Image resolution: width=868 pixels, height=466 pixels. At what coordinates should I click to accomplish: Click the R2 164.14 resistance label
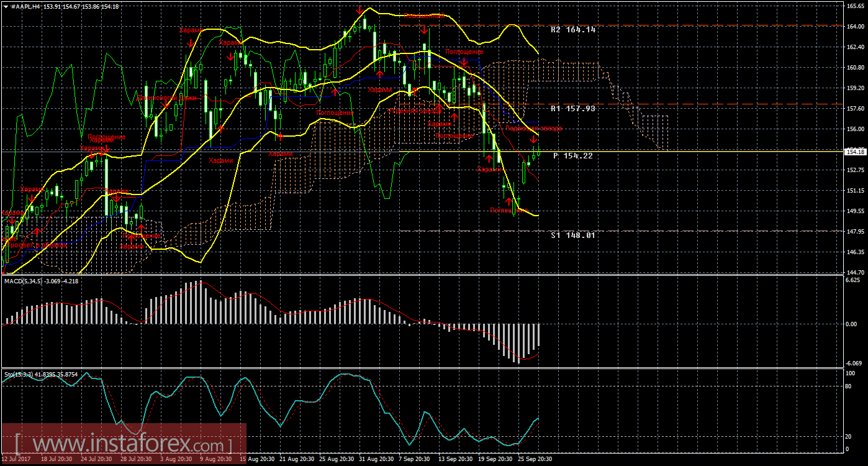[x=572, y=29]
